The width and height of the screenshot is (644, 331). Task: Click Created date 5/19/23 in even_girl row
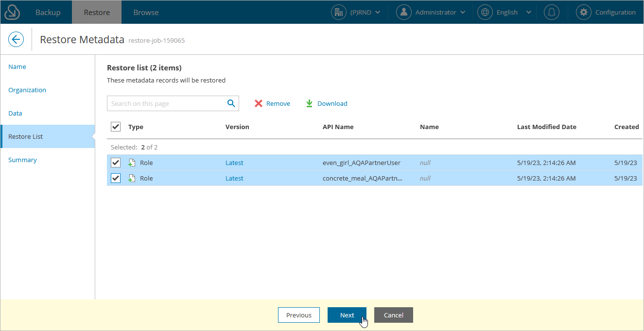626,163
